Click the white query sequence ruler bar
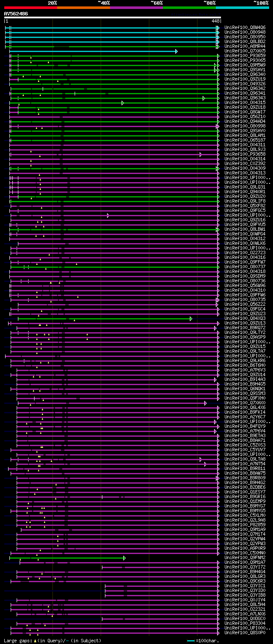 pyautogui.click(x=113, y=17)
